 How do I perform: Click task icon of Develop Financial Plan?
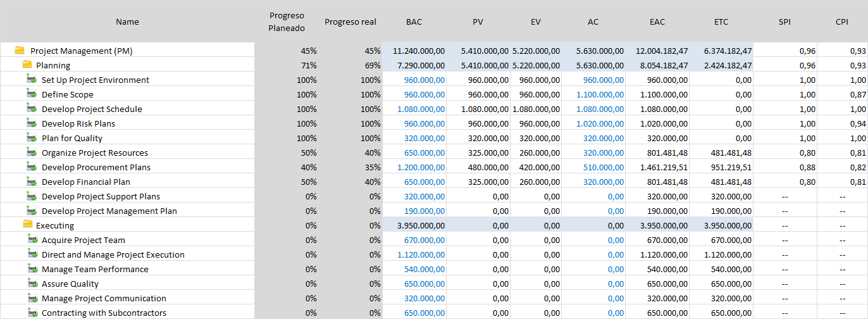tap(32, 182)
